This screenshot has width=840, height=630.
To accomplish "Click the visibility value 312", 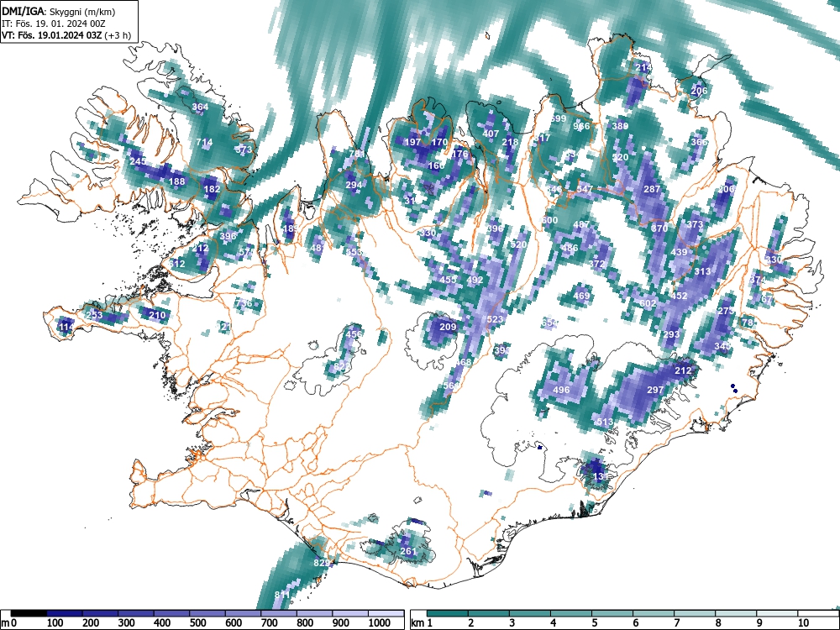I will pos(176,264).
